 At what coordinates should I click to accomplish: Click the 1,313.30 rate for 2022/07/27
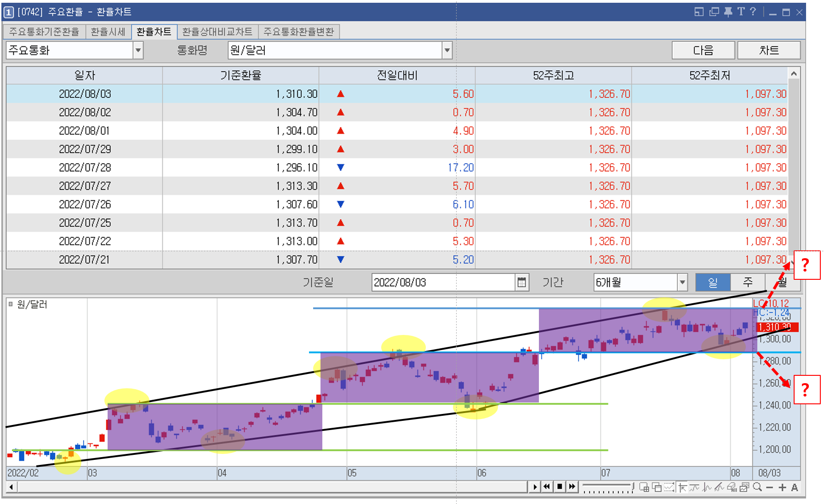297,186
